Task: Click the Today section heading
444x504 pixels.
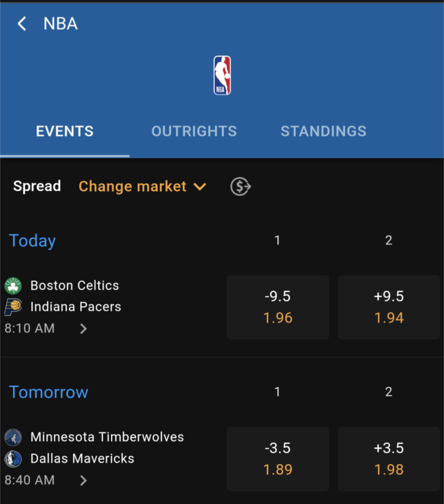Action: coord(32,241)
